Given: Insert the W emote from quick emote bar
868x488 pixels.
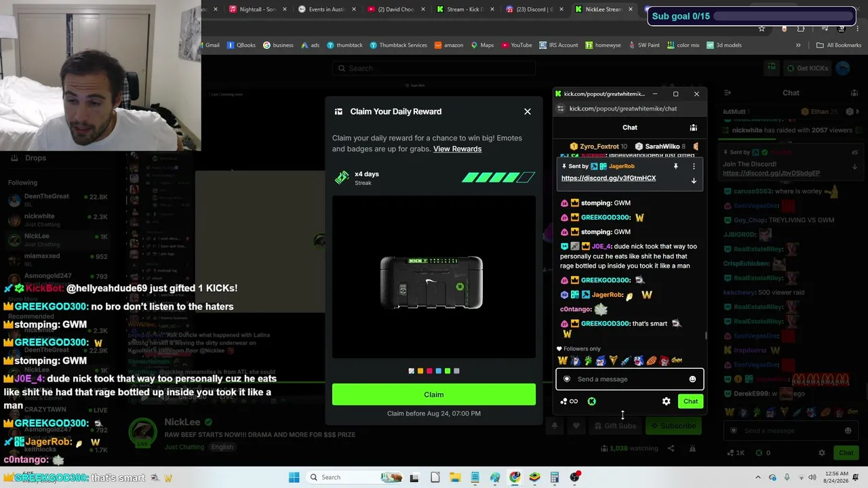Looking at the screenshot, I should point(562,361).
